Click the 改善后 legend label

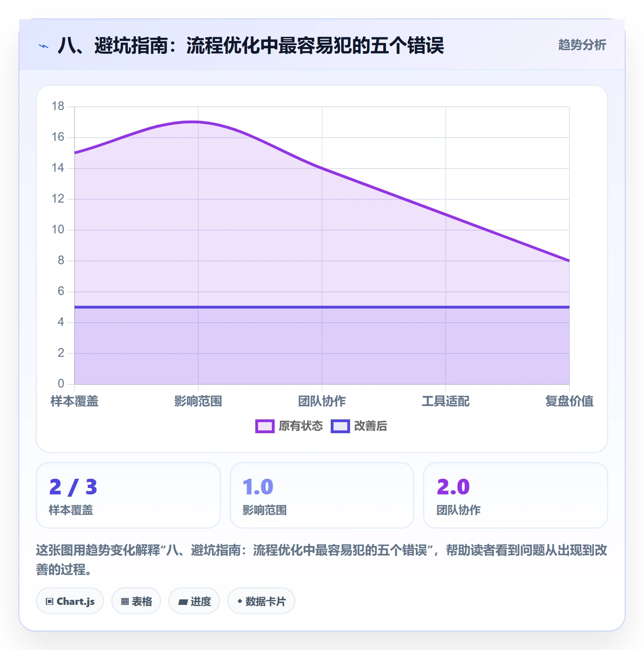coord(370,426)
